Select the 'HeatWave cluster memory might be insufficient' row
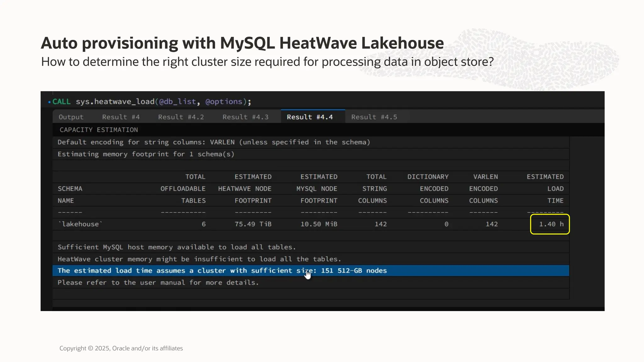 coord(311,259)
